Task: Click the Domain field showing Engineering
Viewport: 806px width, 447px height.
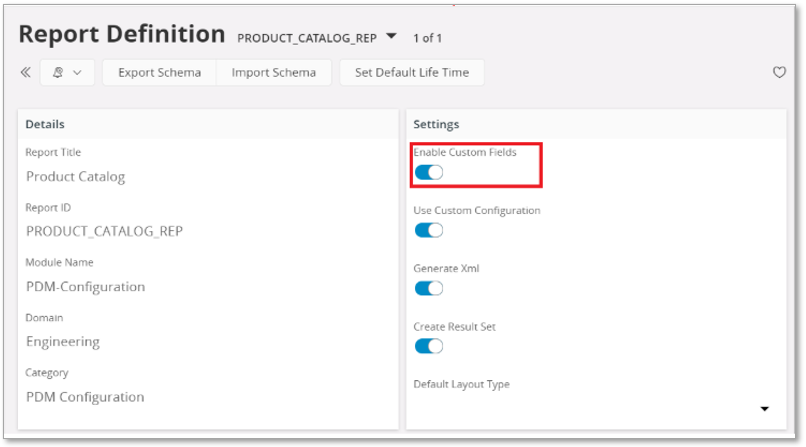Action: coord(63,342)
